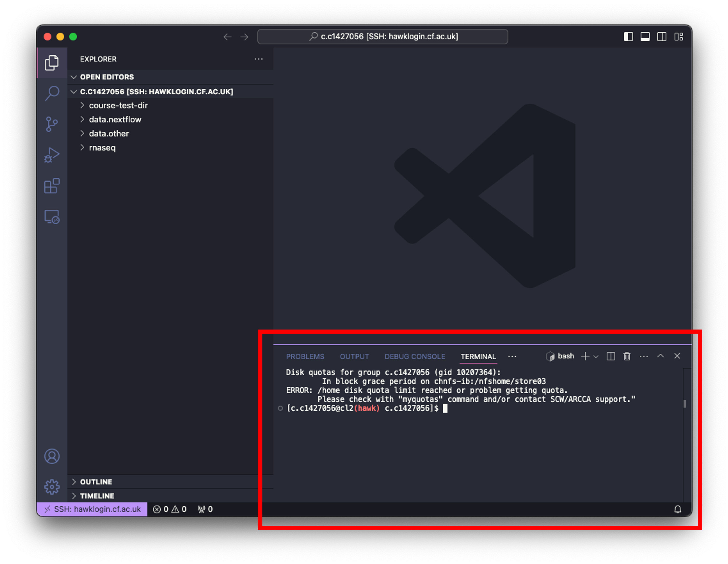Open the launch profile dropdown arrow

pos(596,356)
